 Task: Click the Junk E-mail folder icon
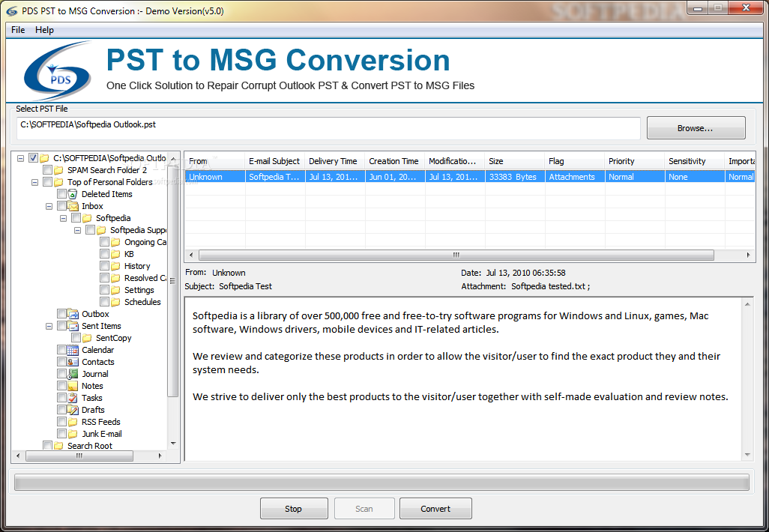(73, 434)
